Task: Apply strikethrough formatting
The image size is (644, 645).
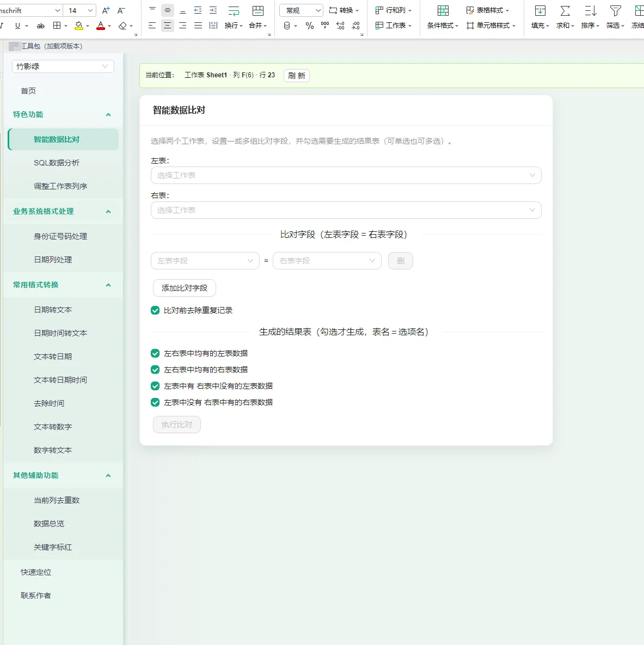Action: 40,26
